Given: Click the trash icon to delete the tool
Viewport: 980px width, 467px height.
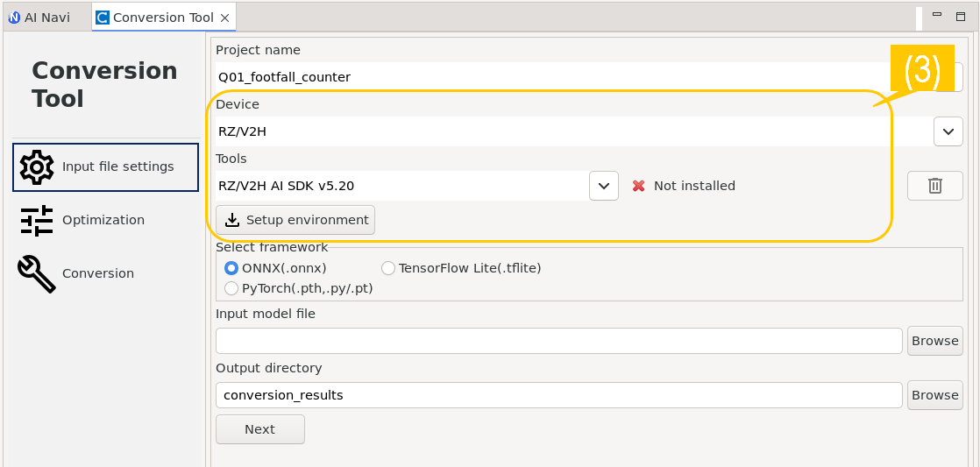Looking at the screenshot, I should (x=934, y=186).
